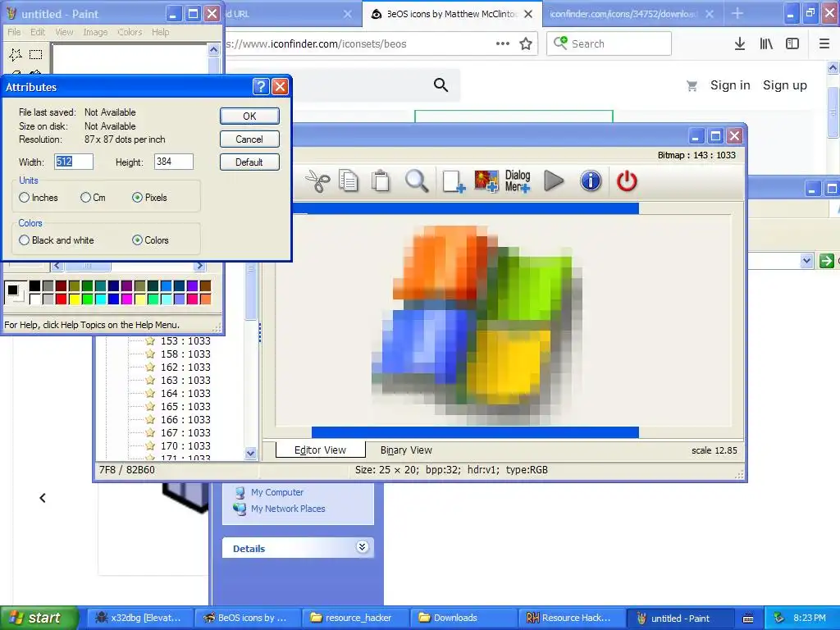Click the Sign in link
The height and width of the screenshot is (630, 840).
point(729,85)
